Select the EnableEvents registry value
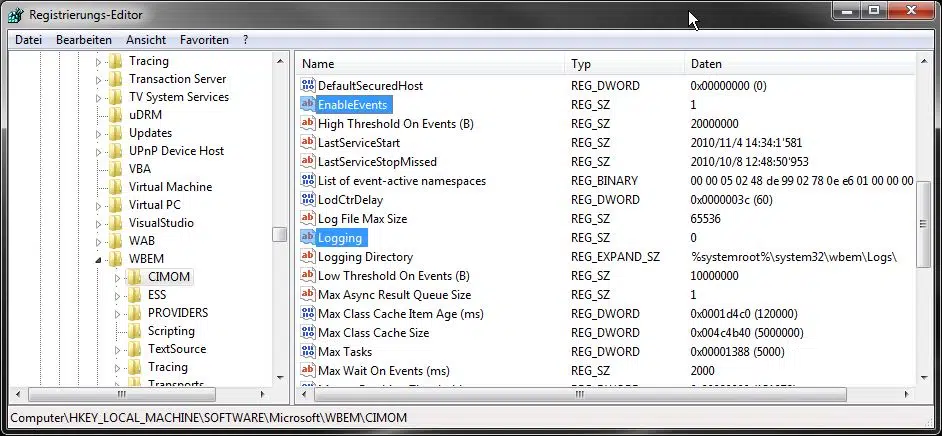Image resolution: width=942 pixels, height=436 pixels. [352, 105]
